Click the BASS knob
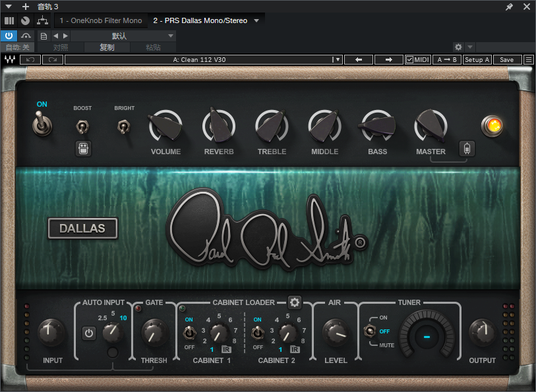 pyautogui.click(x=377, y=126)
